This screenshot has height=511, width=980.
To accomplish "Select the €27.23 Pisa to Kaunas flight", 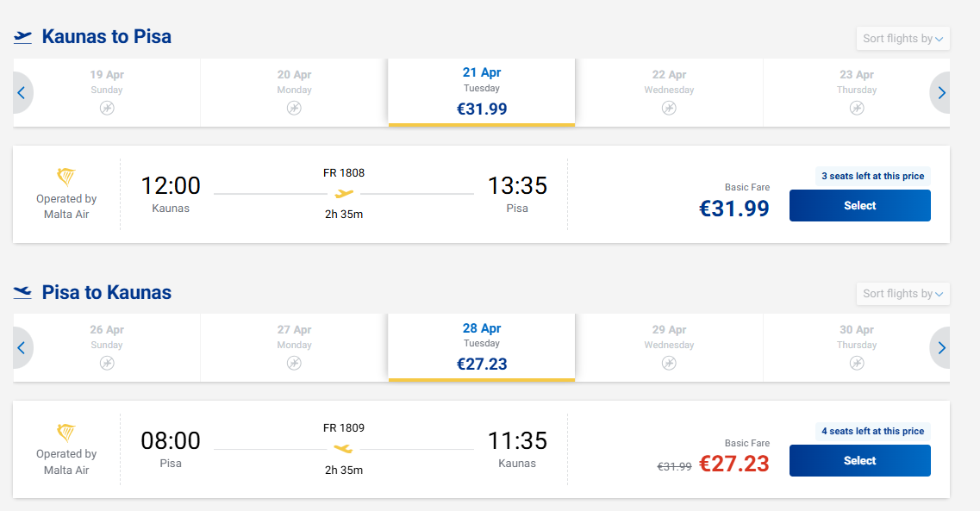I will 859,461.
